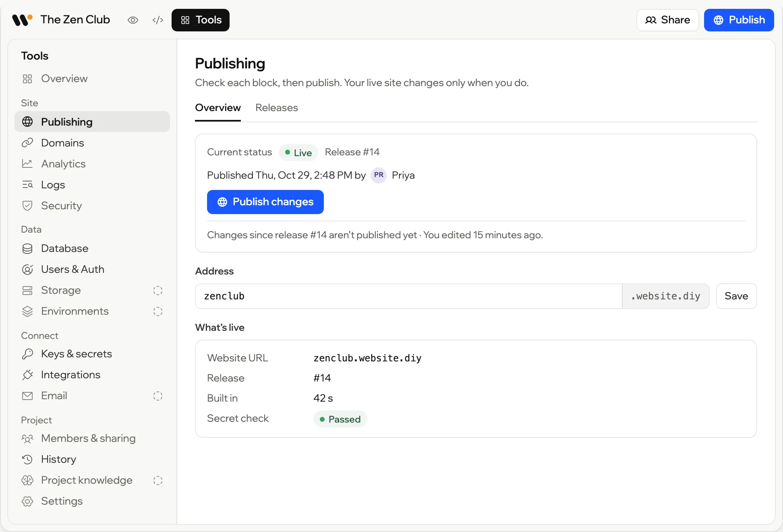The image size is (783, 532).
Task: Click the dashed circle next to Project knowledge
Action: pyautogui.click(x=158, y=480)
